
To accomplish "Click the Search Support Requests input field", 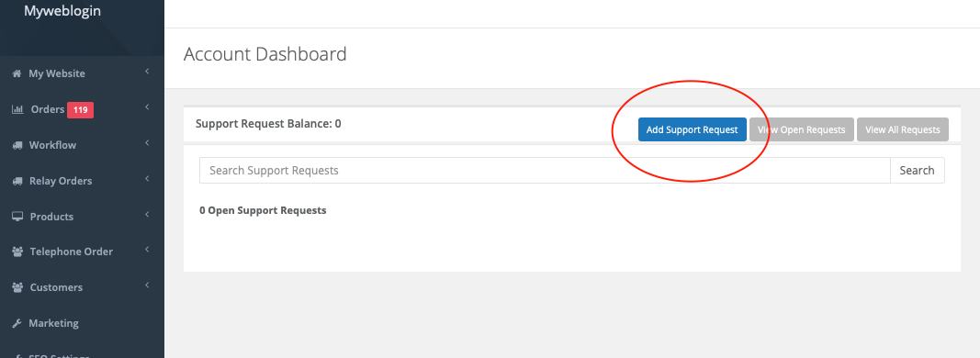I will (x=545, y=170).
